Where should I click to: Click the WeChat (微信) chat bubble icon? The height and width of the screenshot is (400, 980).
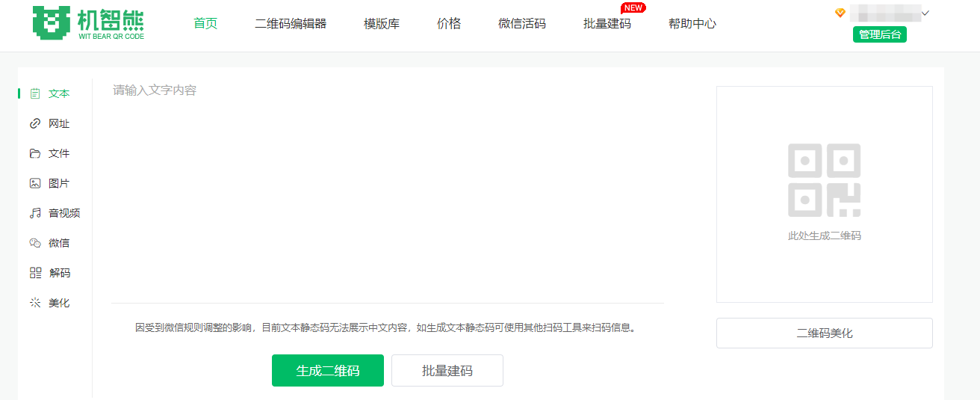click(x=35, y=243)
